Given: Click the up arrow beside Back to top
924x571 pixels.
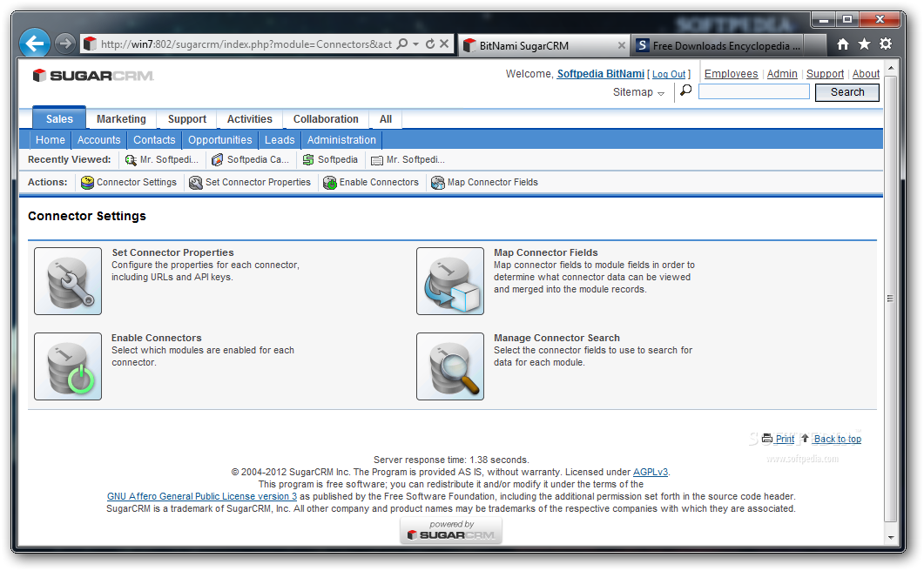Looking at the screenshot, I should coord(805,439).
